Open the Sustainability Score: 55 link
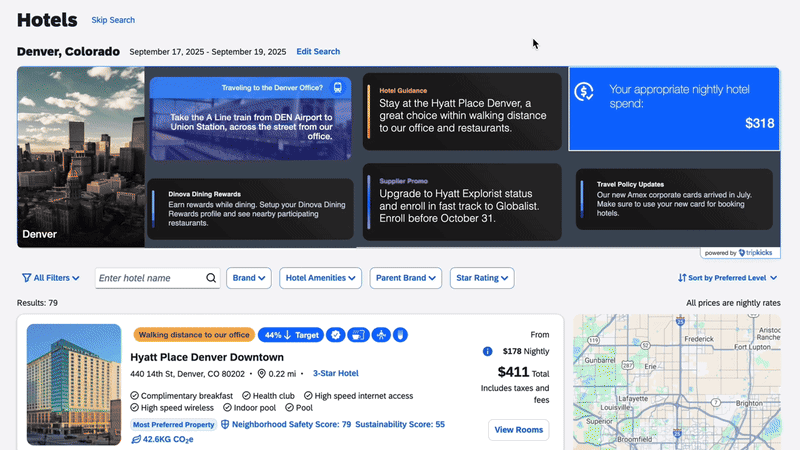Image resolution: width=800 pixels, height=450 pixels. click(x=400, y=424)
